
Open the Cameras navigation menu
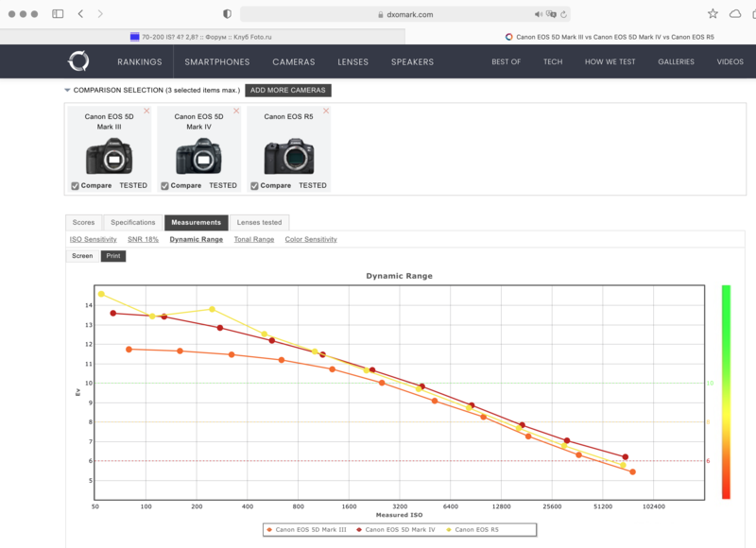[293, 61]
